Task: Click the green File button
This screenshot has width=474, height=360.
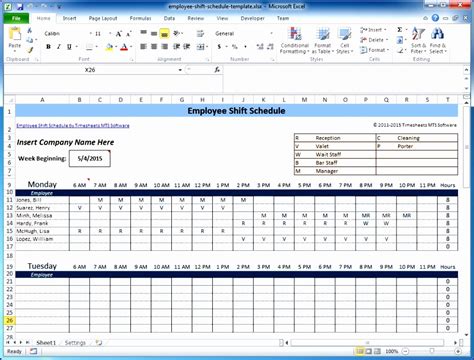Action: [x=16, y=18]
